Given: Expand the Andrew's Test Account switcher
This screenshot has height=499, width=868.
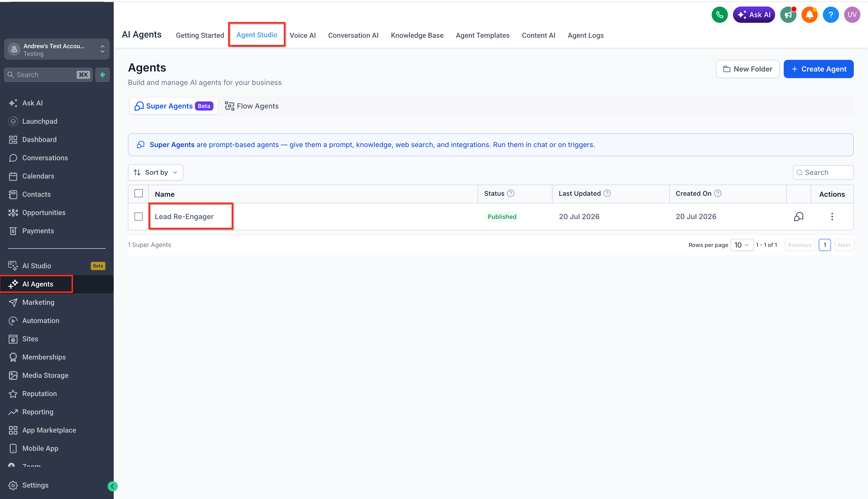Looking at the screenshot, I should (57, 49).
